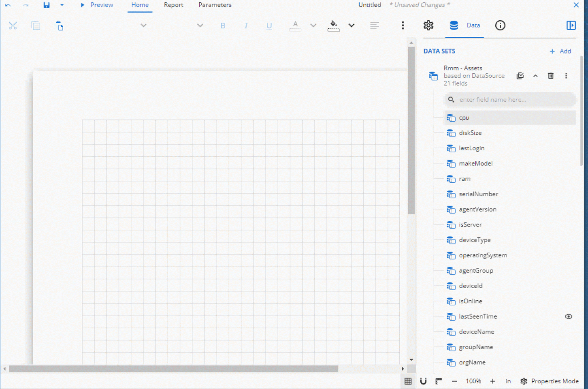This screenshot has height=389, width=588.
Task: Select the isOnline field
Action: (509, 301)
